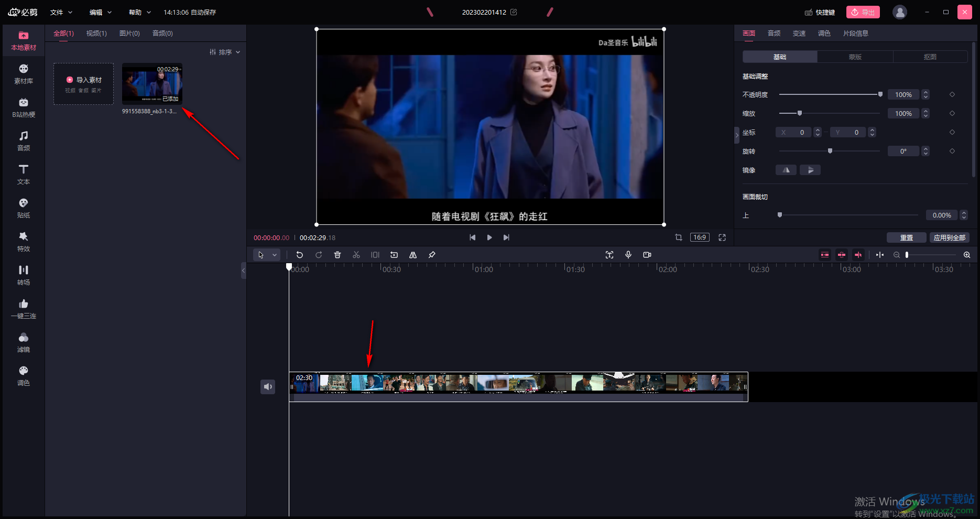Flip image horizontally with mirror button

click(786, 170)
